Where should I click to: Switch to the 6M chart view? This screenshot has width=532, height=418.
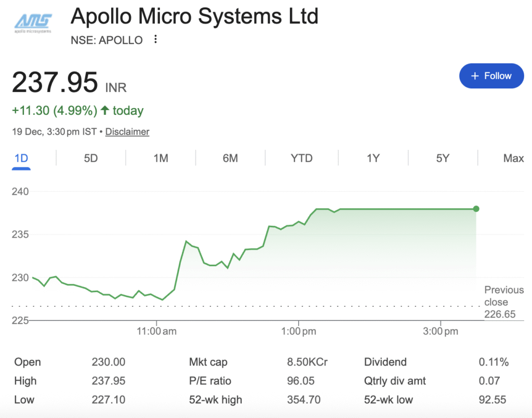click(x=230, y=158)
